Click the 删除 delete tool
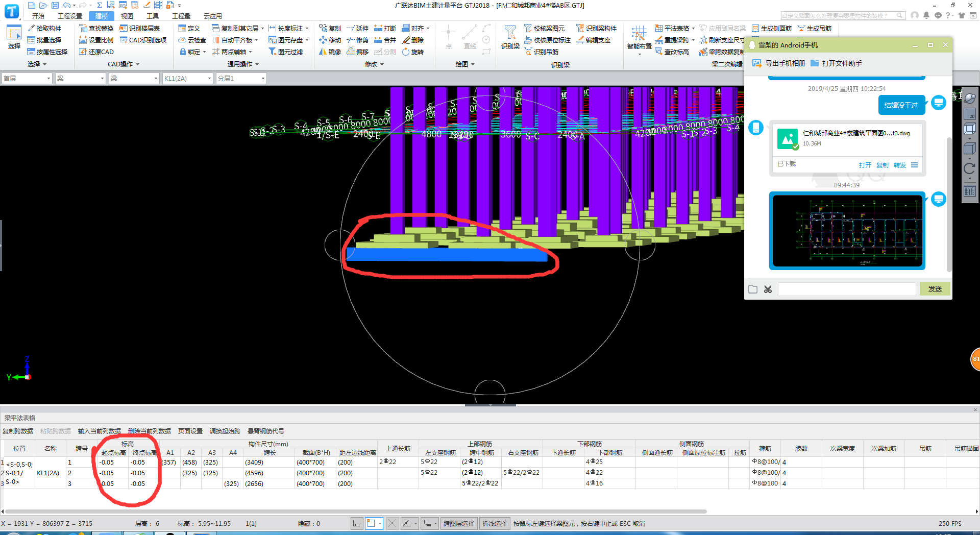This screenshot has width=980, height=535. click(x=413, y=40)
